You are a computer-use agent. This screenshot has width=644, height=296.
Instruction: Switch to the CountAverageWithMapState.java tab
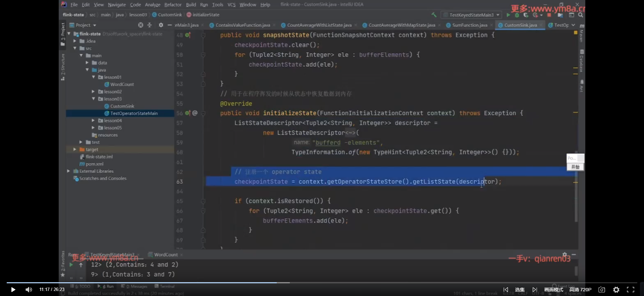coord(401,25)
